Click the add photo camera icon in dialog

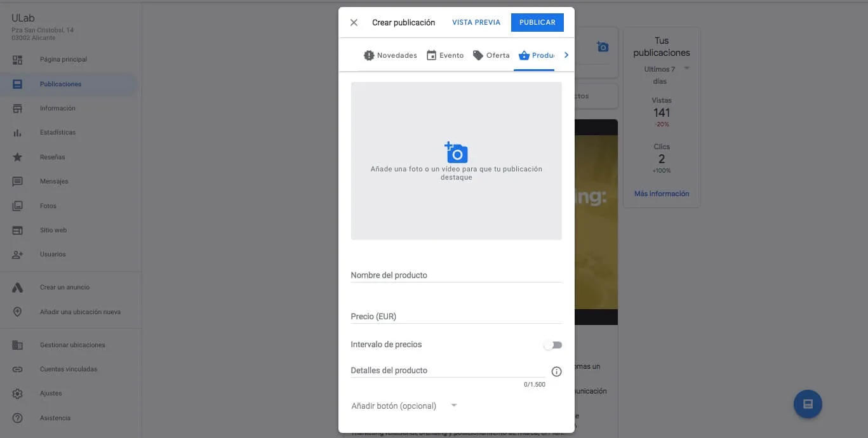pyautogui.click(x=456, y=152)
